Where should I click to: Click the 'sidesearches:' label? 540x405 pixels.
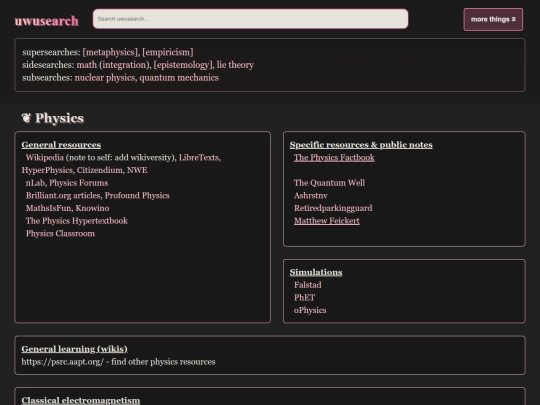point(48,65)
